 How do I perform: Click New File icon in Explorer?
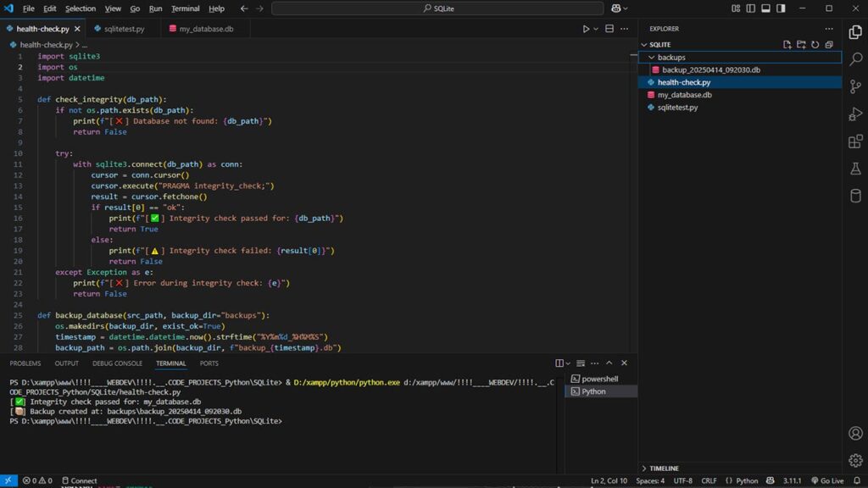(787, 45)
